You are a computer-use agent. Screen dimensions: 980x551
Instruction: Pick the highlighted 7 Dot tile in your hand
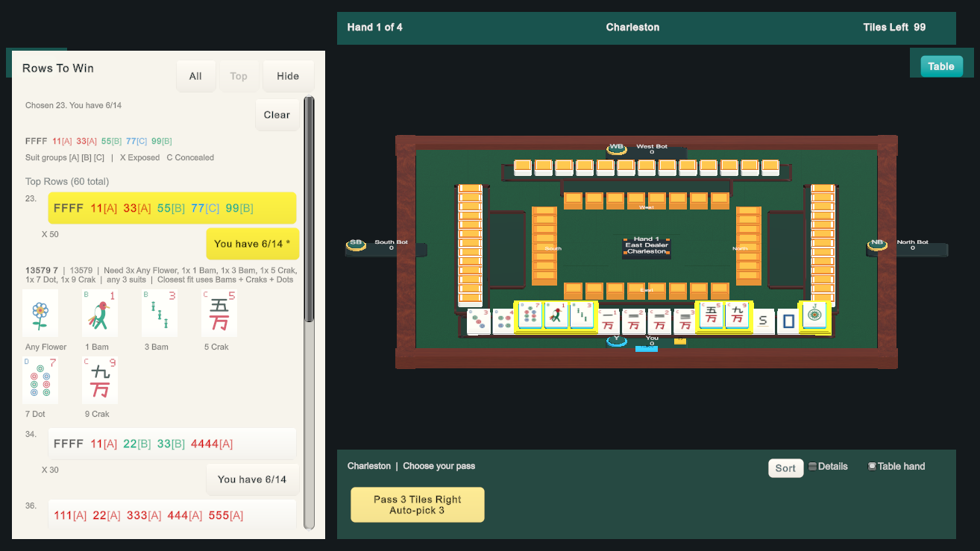pos(530,315)
